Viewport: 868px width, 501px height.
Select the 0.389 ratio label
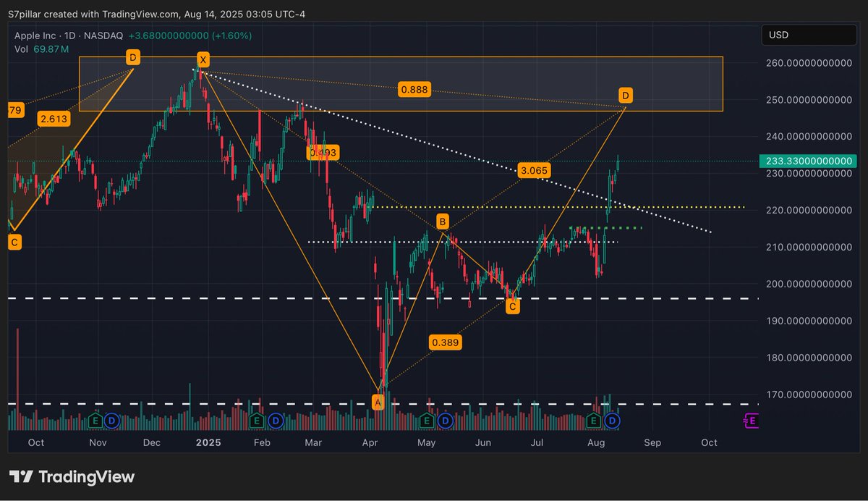pyautogui.click(x=446, y=342)
